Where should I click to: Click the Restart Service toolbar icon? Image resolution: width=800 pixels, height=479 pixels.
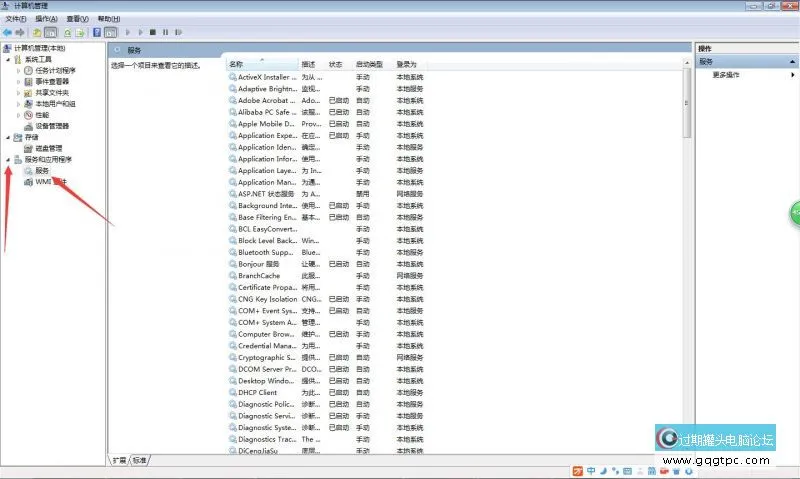pos(178,32)
